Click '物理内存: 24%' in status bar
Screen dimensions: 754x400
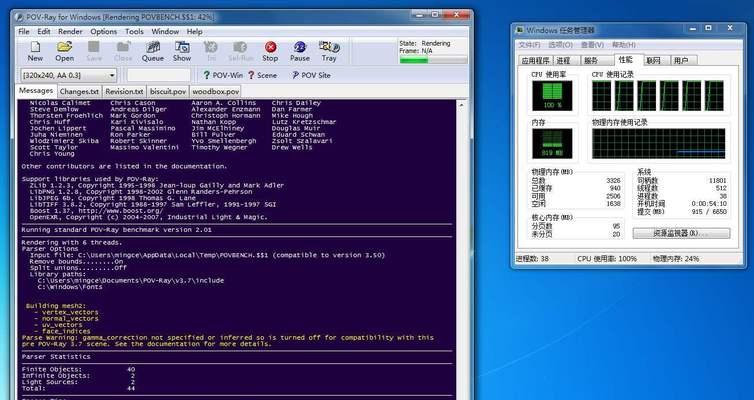676,259
